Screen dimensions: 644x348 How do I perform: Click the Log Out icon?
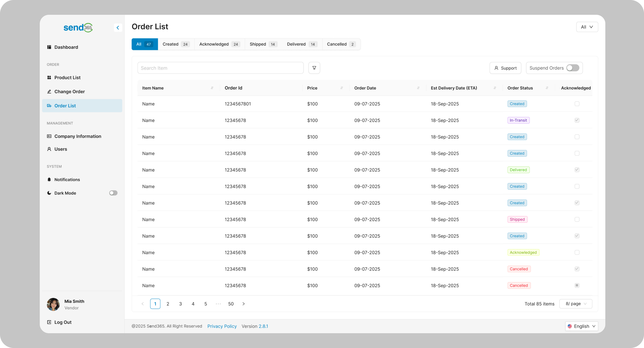(x=49, y=322)
